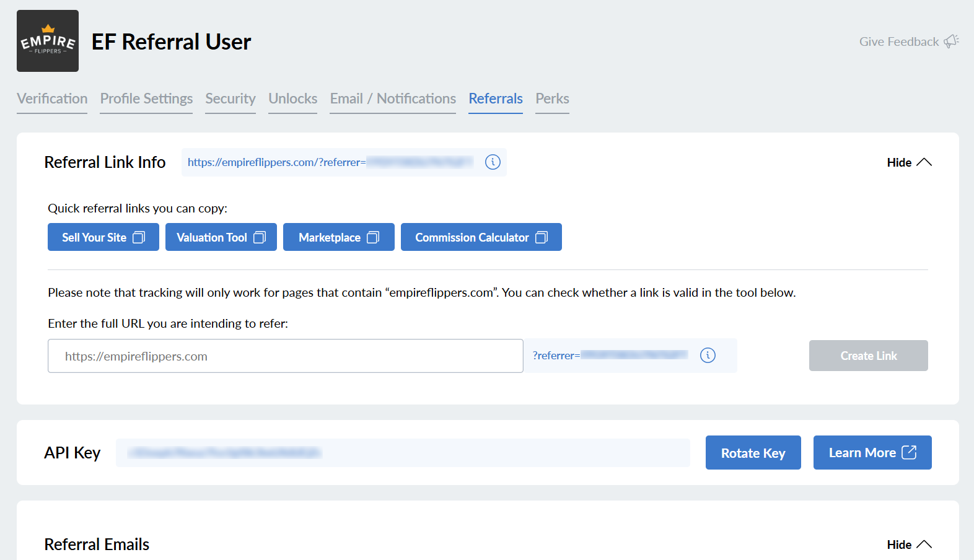Open Learn More external link
The image size is (974, 560).
click(872, 453)
